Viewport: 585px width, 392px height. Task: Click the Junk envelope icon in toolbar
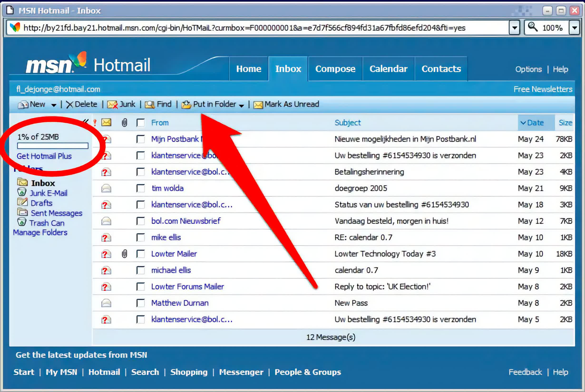(112, 105)
